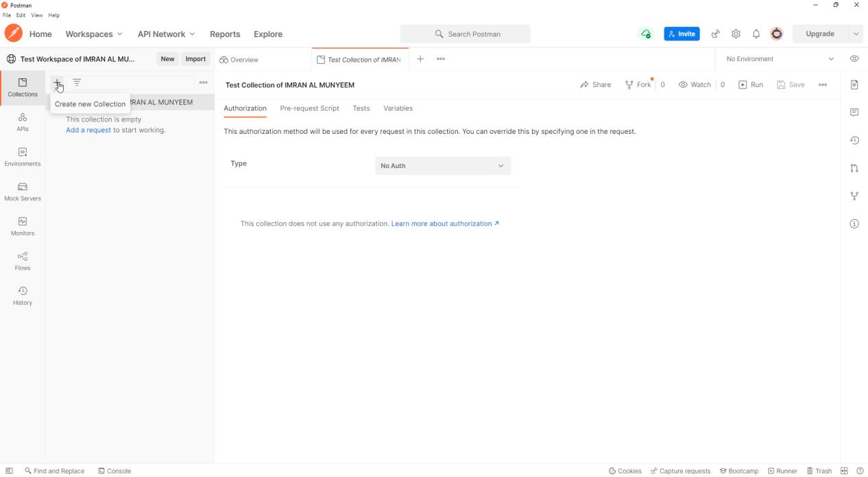The image size is (868, 477).
Task: Toggle the two-pane view icon in status bar
Action: 844,471
